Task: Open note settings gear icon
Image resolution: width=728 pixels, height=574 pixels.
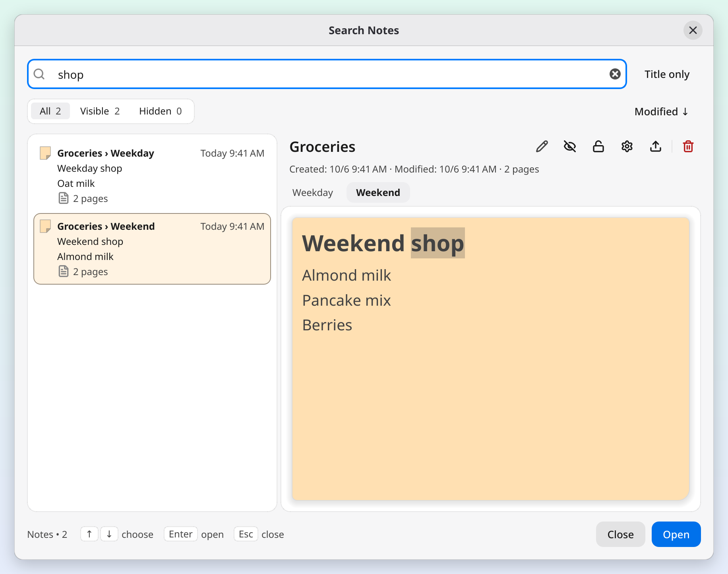Action: coord(627,147)
